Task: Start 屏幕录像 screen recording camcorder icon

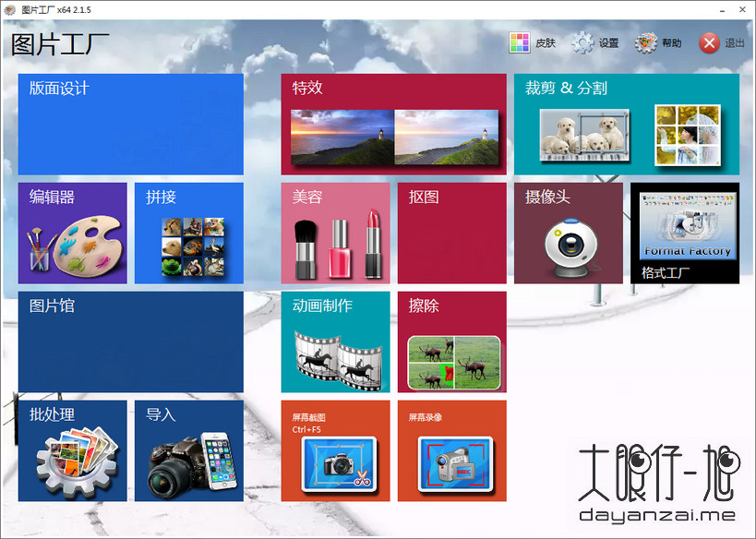Action: point(456,464)
